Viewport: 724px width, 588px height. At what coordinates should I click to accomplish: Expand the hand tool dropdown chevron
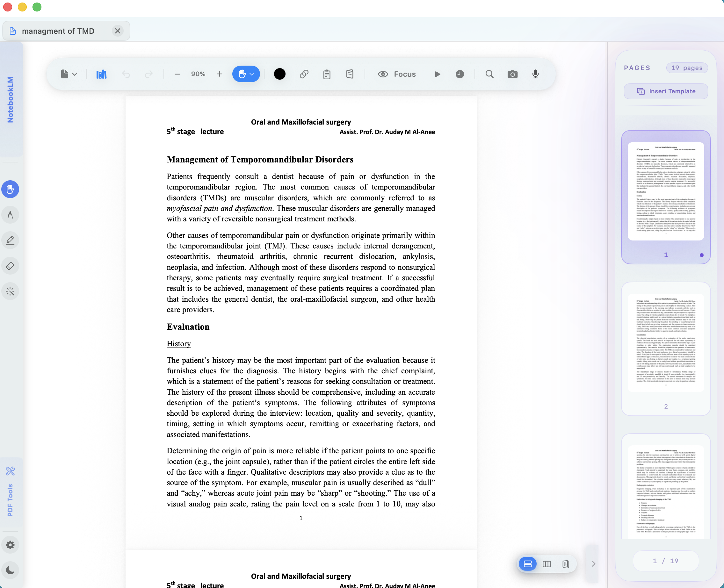(x=252, y=74)
